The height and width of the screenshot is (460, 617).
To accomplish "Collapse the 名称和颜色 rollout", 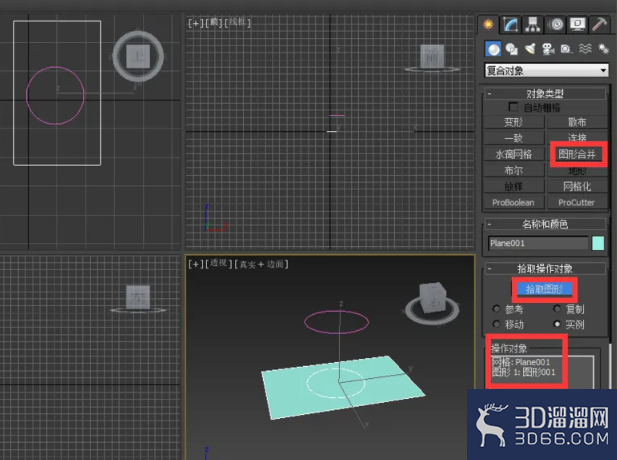I will click(545, 224).
